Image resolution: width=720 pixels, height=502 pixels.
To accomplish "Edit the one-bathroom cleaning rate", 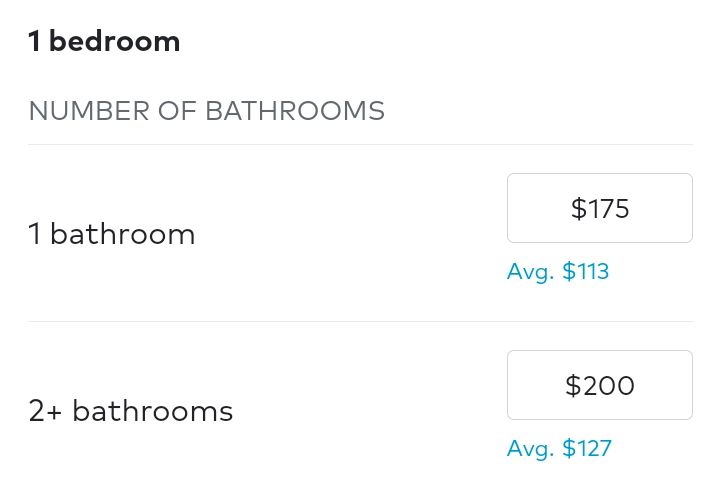I will [x=599, y=208].
